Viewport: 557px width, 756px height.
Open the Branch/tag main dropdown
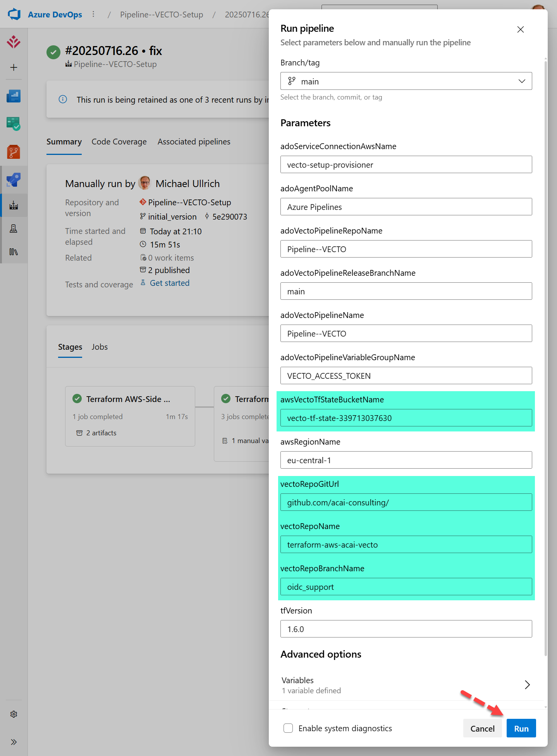(406, 81)
